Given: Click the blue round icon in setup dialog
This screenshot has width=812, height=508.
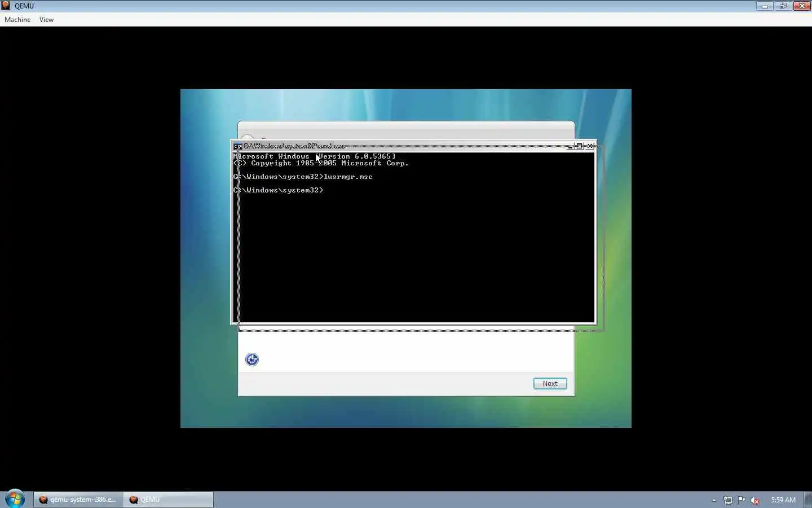Looking at the screenshot, I should pos(252,360).
